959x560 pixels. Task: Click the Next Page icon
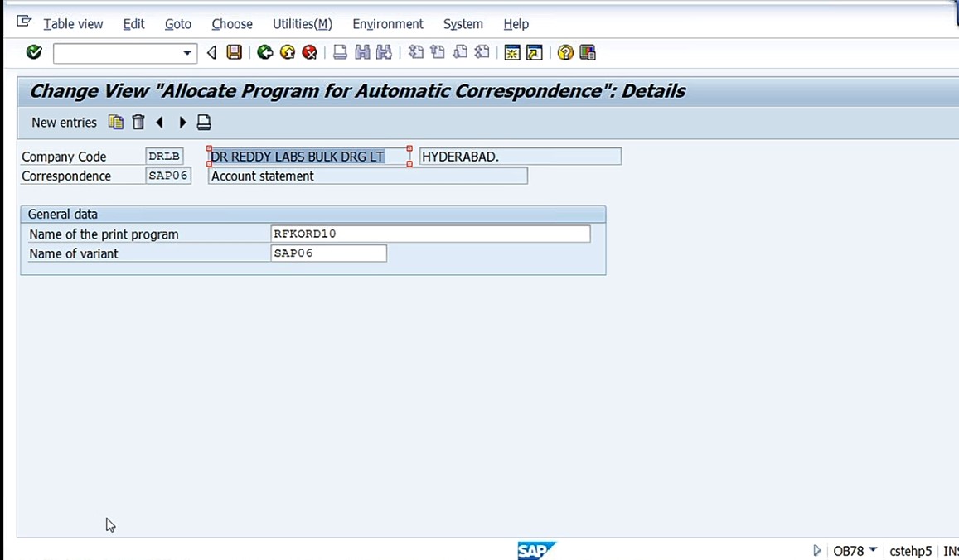(x=460, y=52)
